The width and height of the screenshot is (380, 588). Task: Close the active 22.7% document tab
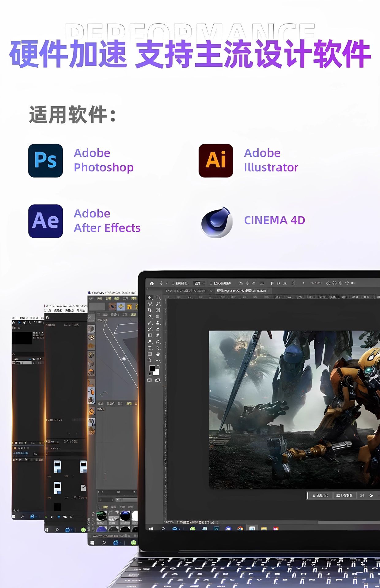(269, 291)
